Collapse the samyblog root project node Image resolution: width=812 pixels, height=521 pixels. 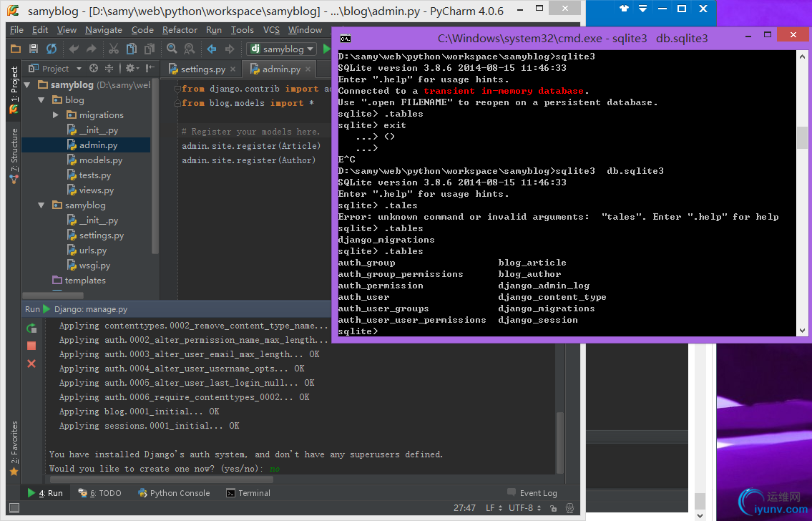point(27,85)
